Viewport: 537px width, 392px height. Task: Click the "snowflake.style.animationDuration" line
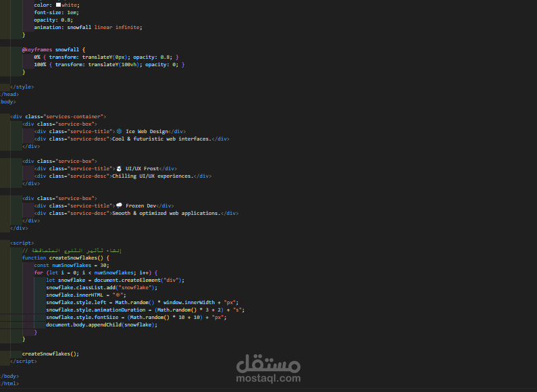[x=145, y=310]
